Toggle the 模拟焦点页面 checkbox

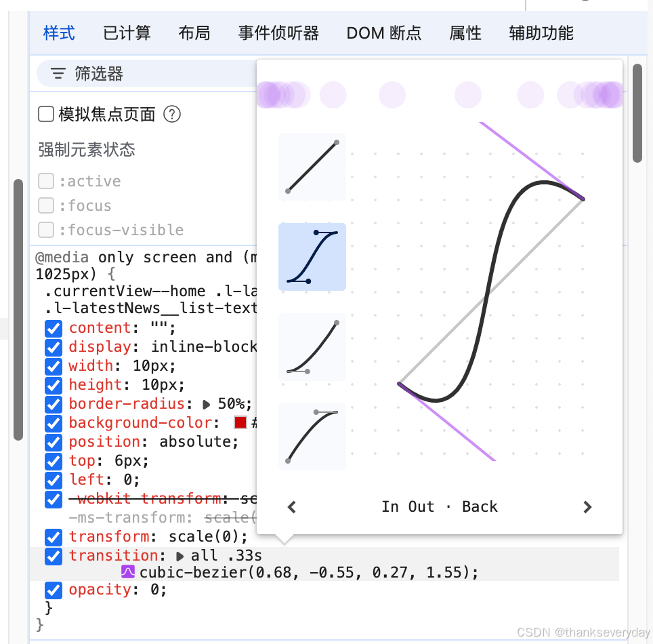(46, 114)
